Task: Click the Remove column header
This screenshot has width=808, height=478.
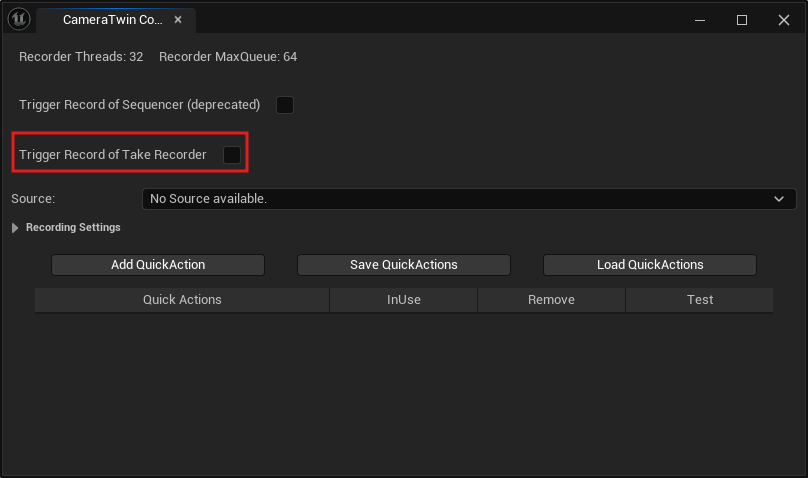Action: (551, 300)
